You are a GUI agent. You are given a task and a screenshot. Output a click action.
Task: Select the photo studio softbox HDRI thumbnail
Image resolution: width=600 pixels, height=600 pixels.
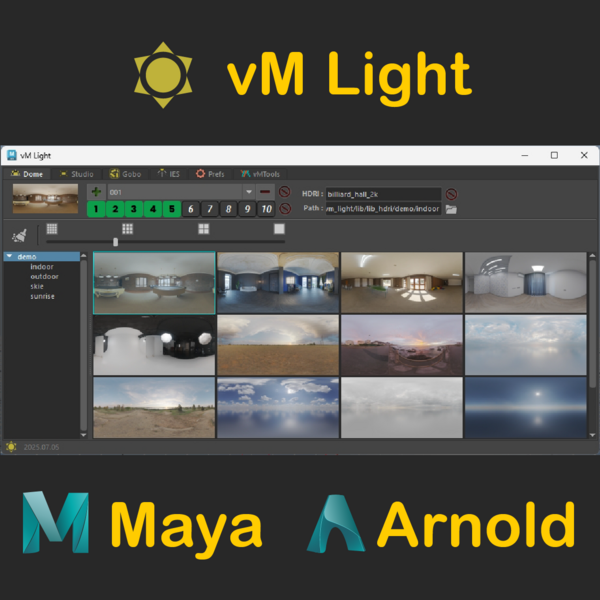coord(154,345)
